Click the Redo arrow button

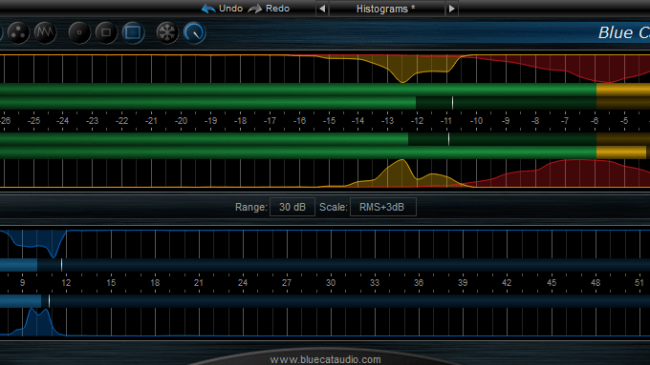(269, 8)
